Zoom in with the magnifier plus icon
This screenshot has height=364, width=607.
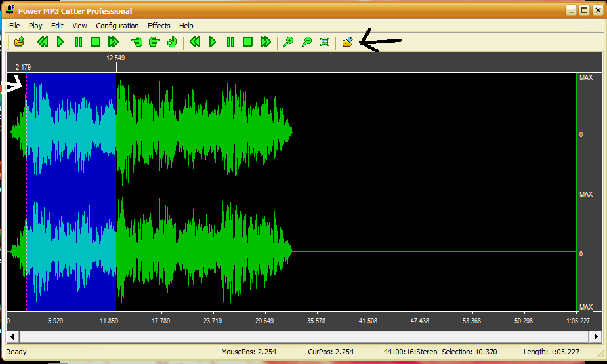coord(288,42)
